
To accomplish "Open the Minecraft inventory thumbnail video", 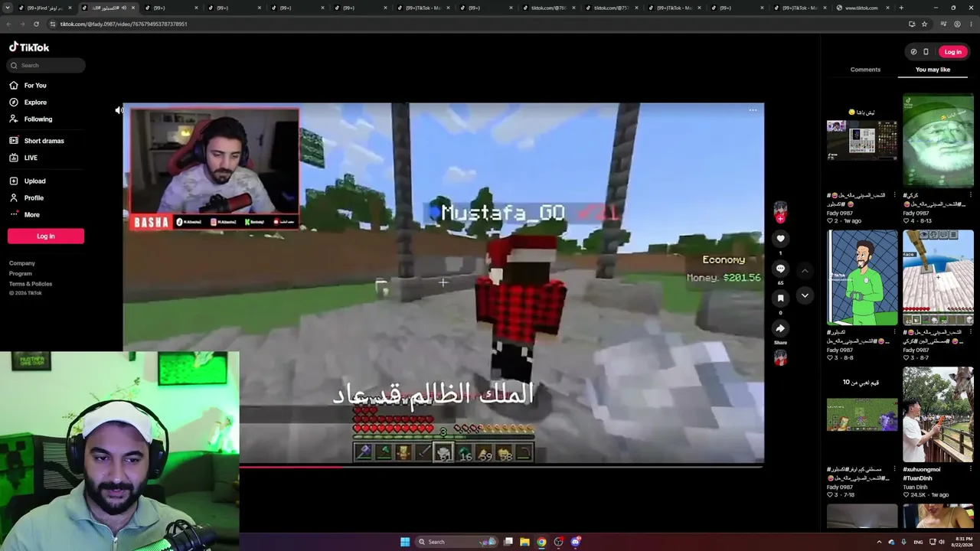I will 862,141.
